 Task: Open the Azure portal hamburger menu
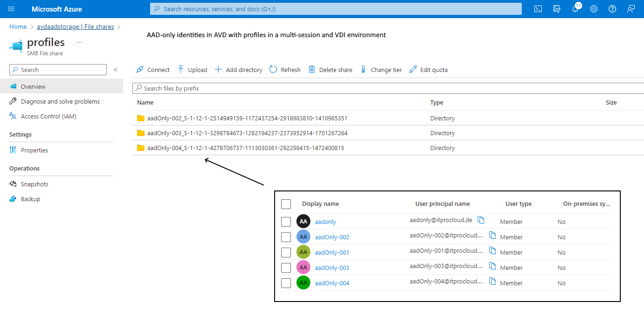pyautogui.click(x=12, y=9)
